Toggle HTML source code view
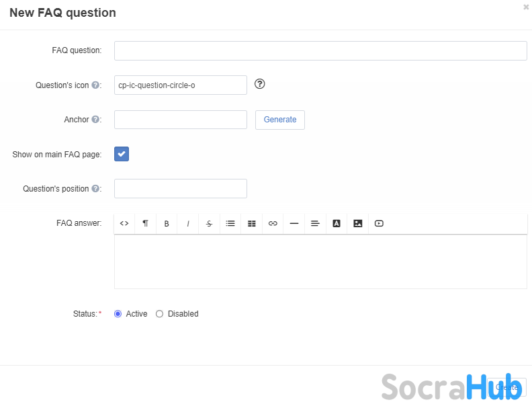The height and width of the screenshot is (402, 532). (x=124, y=224)
